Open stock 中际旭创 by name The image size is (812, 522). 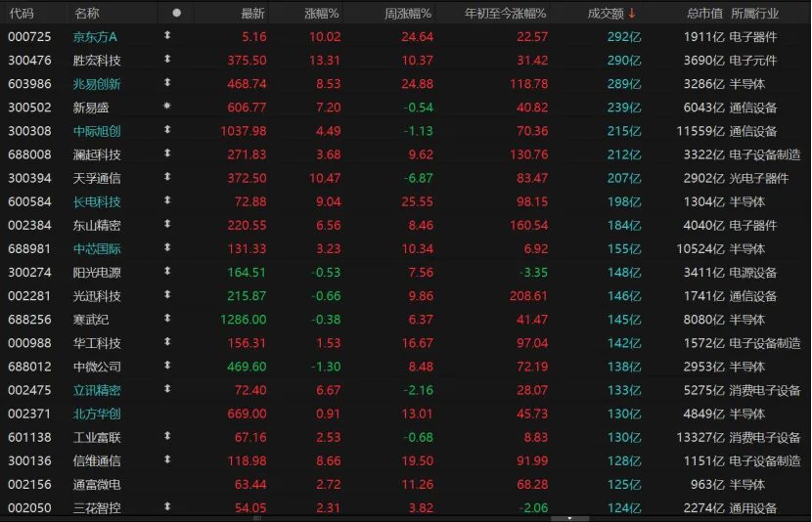tap(97, 131)
